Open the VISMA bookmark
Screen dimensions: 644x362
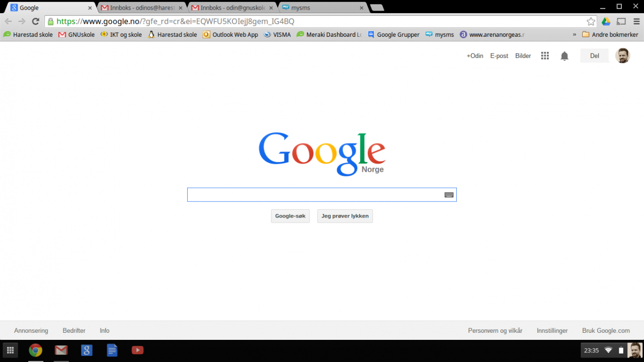coord(277,35)
